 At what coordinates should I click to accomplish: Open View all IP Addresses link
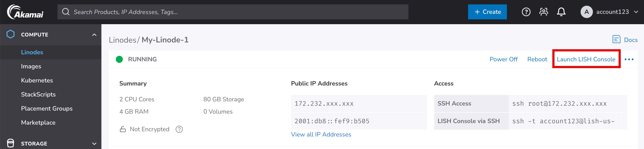321,134
